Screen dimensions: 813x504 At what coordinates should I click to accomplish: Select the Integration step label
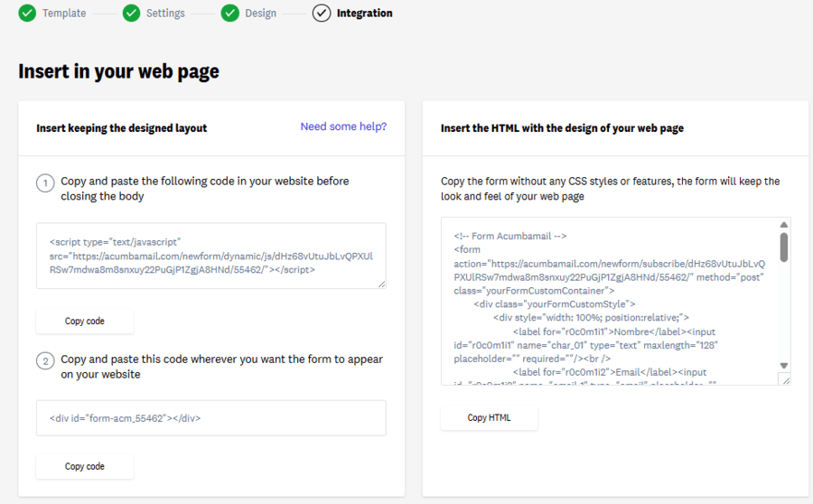click(365, 13)
